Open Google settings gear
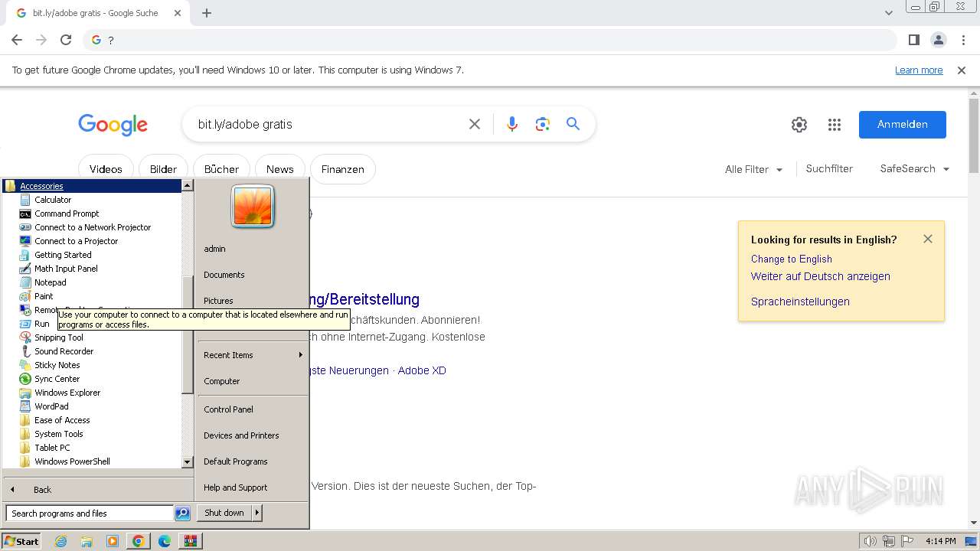The height and width of the screenshot is (551, 980). tap(799, 125)
